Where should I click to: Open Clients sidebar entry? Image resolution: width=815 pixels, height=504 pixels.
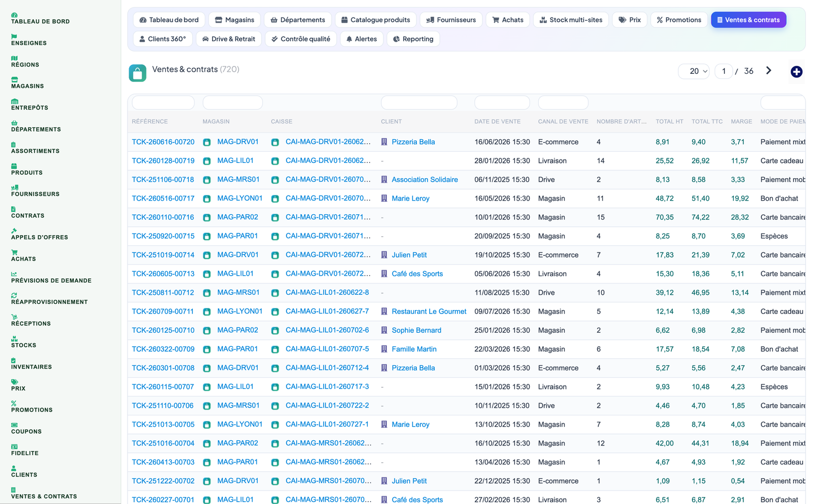point(24,472)
